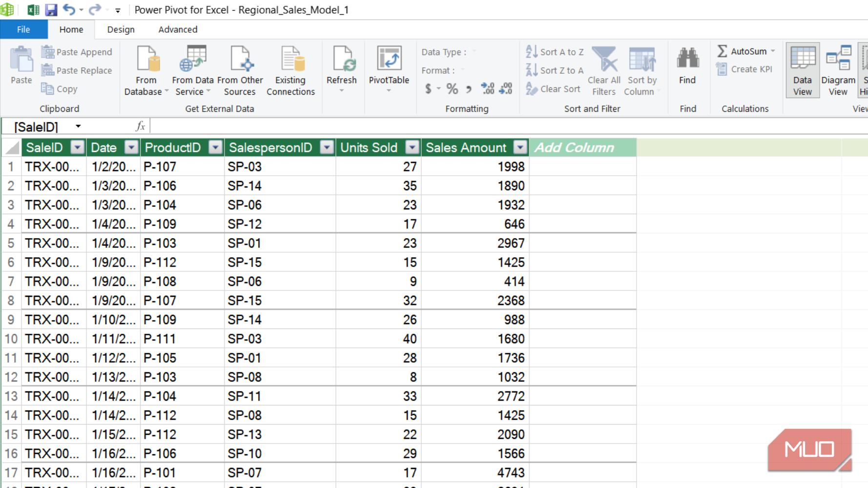The image size is (868, 488).
Task: Click ProductID cell P-111
Action: click(183, 339)
